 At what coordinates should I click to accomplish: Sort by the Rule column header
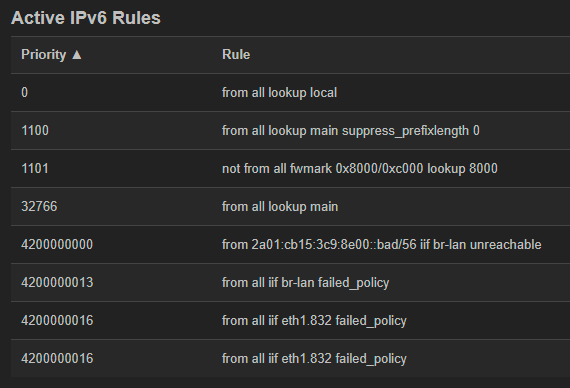236,55
